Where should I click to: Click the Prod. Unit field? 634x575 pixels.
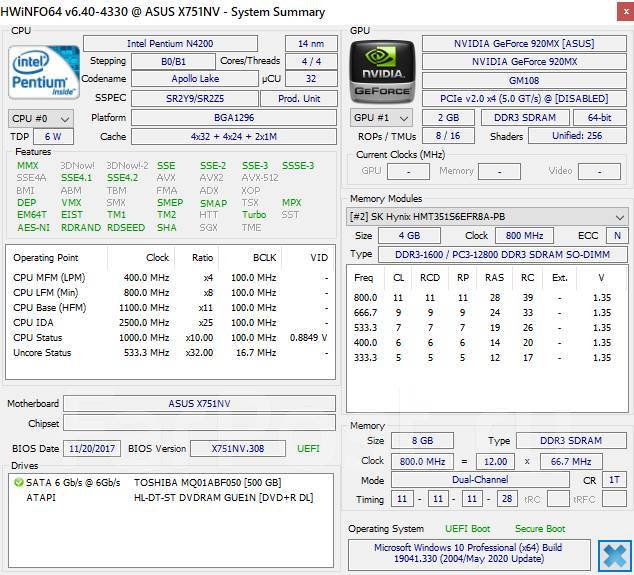299,98
